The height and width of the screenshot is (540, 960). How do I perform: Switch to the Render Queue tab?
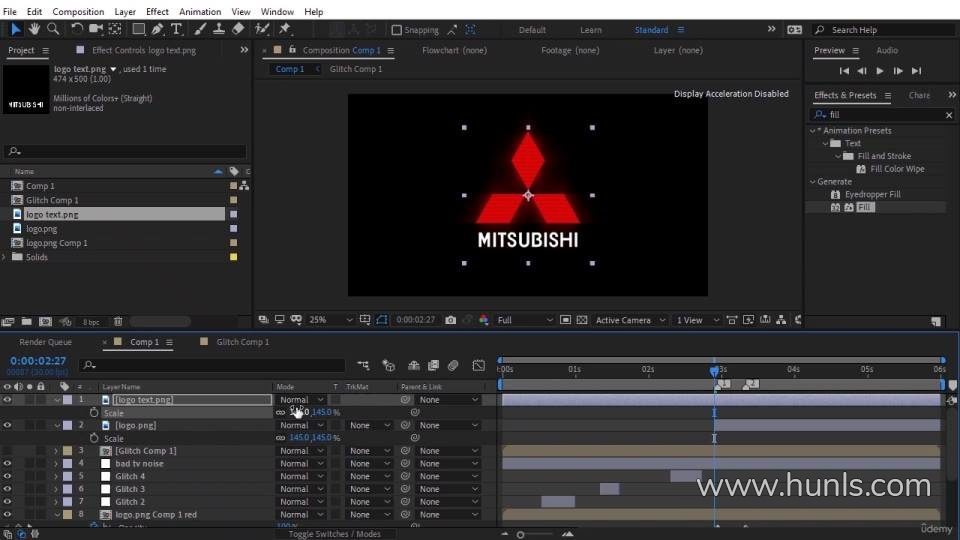click(x=45, y=342)
